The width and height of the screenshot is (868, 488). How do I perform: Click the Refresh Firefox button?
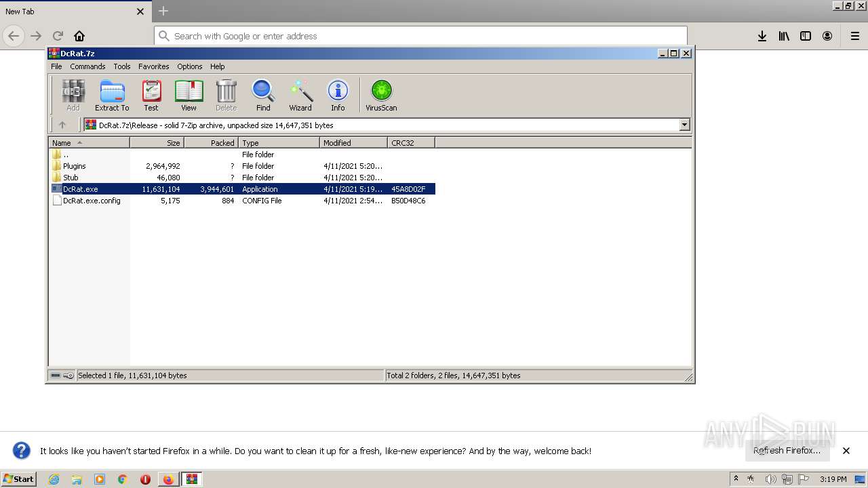tap(787, 451)
